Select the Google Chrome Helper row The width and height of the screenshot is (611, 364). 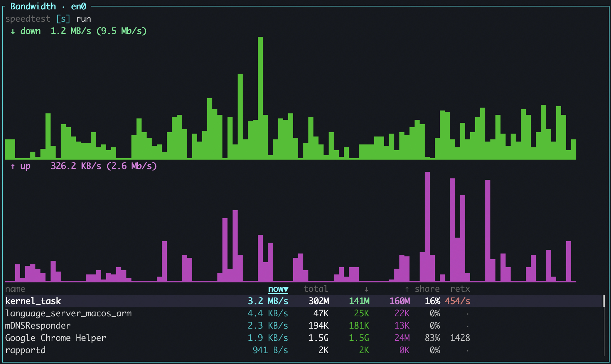tap(303, 338)
